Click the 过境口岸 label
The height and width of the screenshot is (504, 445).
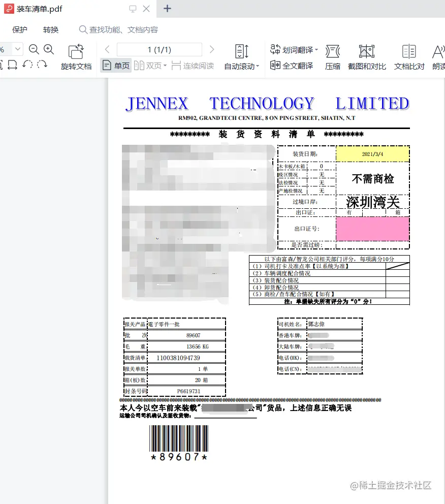[305, 202]
